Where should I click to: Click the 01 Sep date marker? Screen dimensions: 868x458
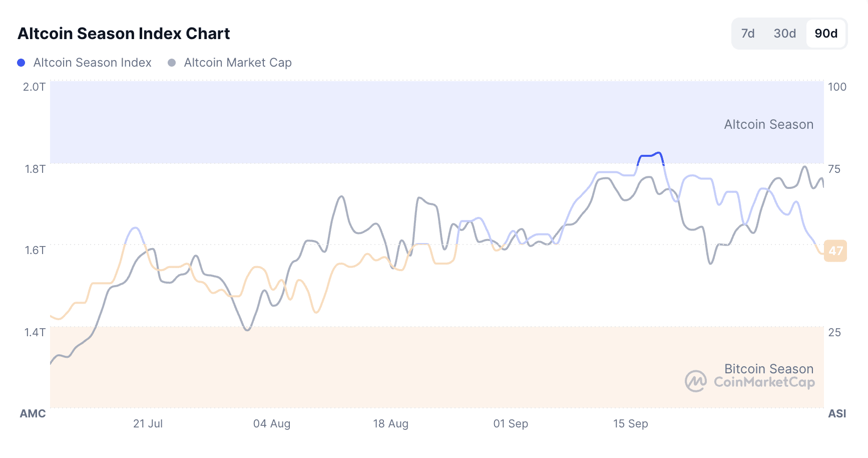(x=511, y=424)
